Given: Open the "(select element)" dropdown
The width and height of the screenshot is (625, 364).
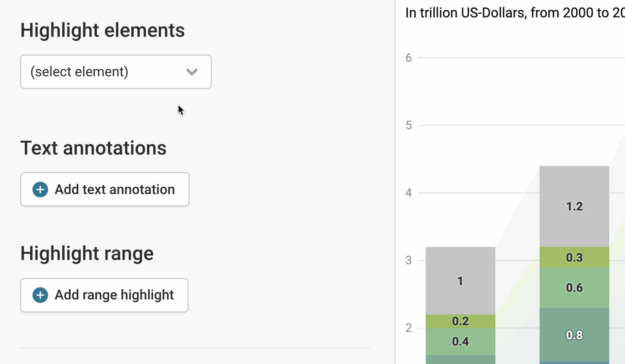Looking at the screenshot, I should (116, 72).
